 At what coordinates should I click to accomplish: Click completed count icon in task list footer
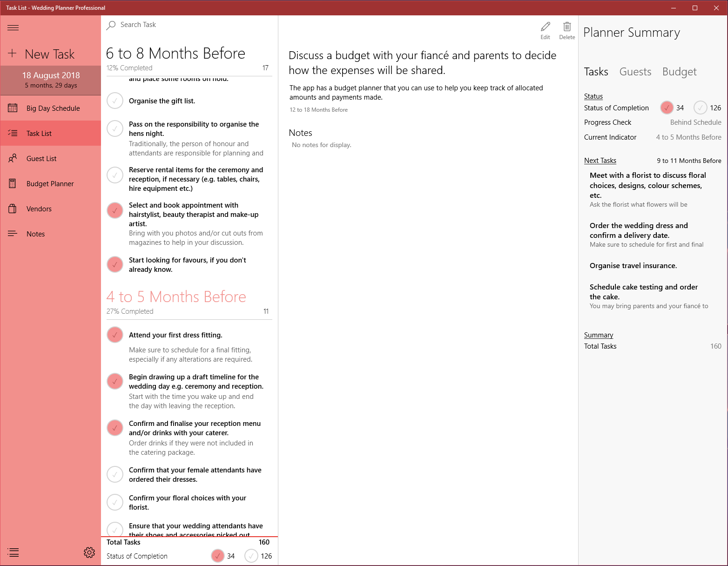click(x=217, y=556)
